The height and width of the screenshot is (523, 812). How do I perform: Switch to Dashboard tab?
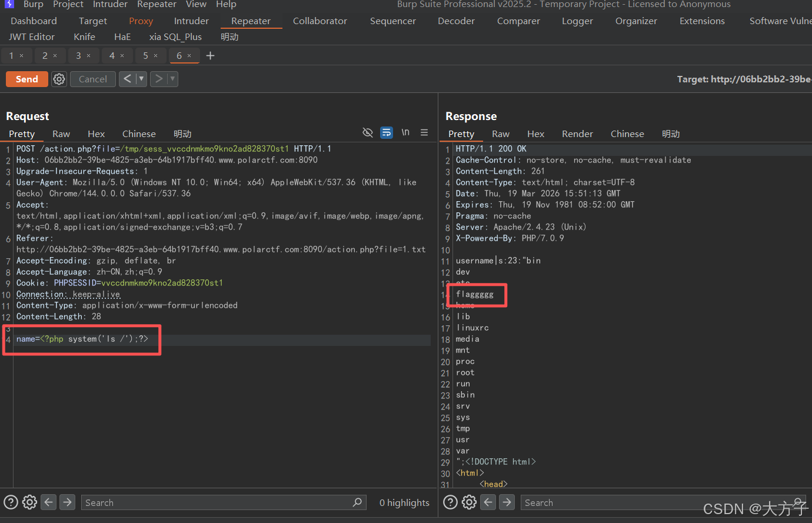[34, 21]
